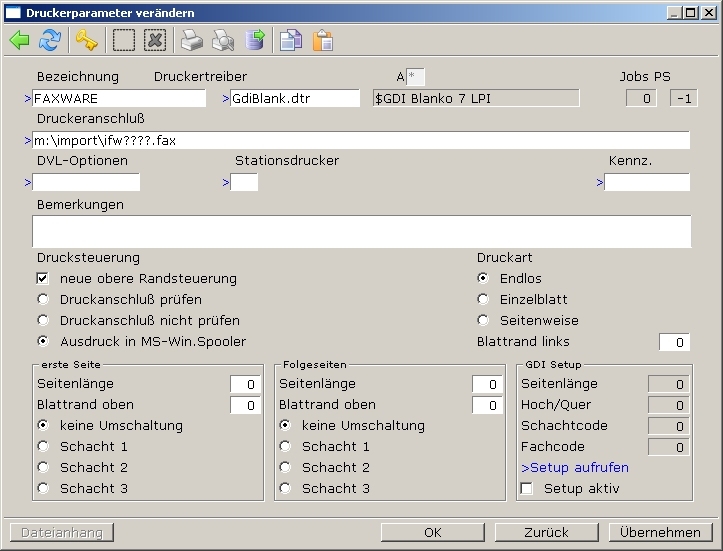The image size is (723, 551).
Task: Open the Setup aufrufen link
Action: click(x=575, y=467)
